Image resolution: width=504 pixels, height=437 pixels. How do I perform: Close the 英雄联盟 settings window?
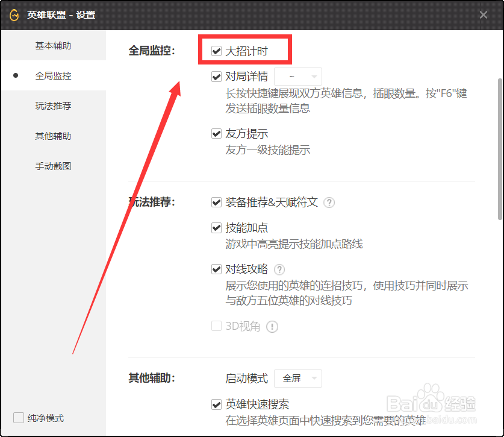[483, 15]
